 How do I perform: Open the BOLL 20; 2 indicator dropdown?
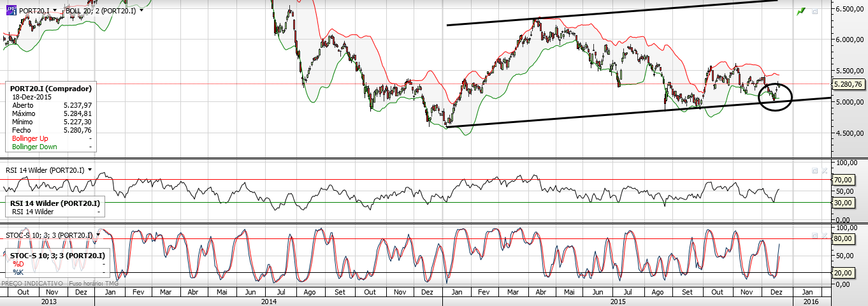pyautogui.click(x=141, y=11)
